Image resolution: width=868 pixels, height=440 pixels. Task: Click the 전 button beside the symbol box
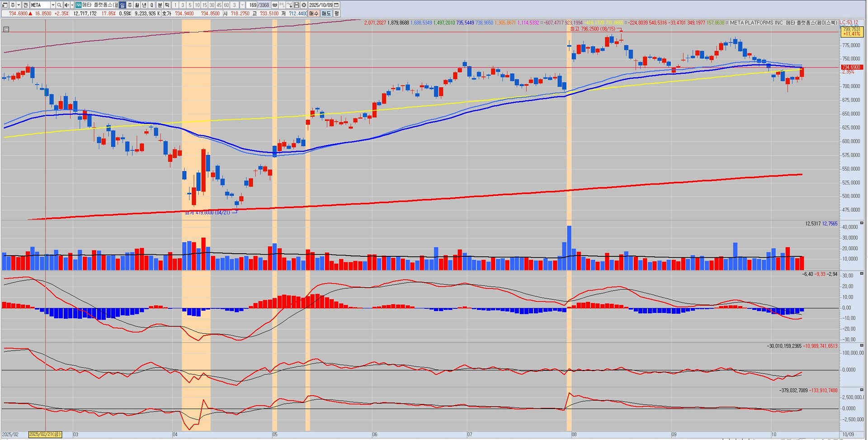[26, 5]
